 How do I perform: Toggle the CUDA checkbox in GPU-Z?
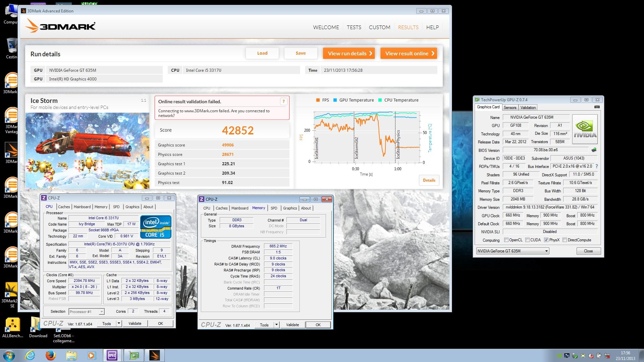coord(527,240)
